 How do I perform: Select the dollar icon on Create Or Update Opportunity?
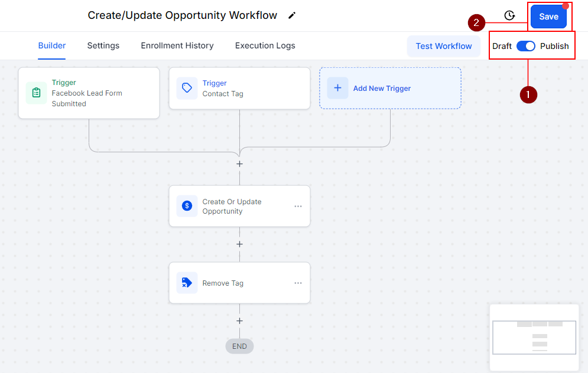pyautogui.click(x=187, y=206)
